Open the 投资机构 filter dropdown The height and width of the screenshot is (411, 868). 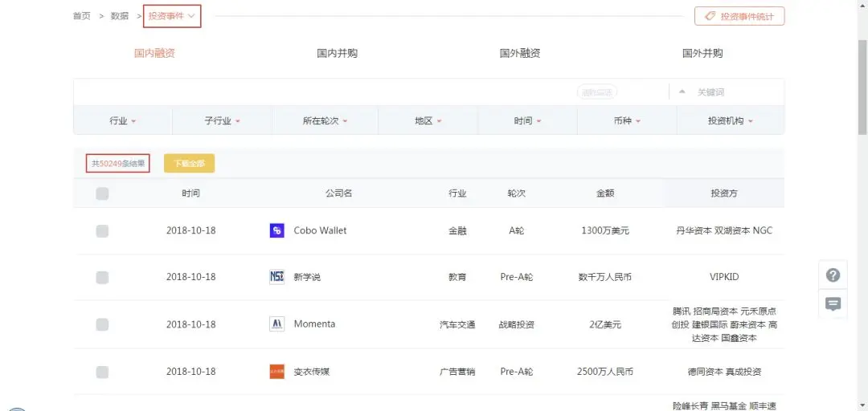[x=731, y=120]
